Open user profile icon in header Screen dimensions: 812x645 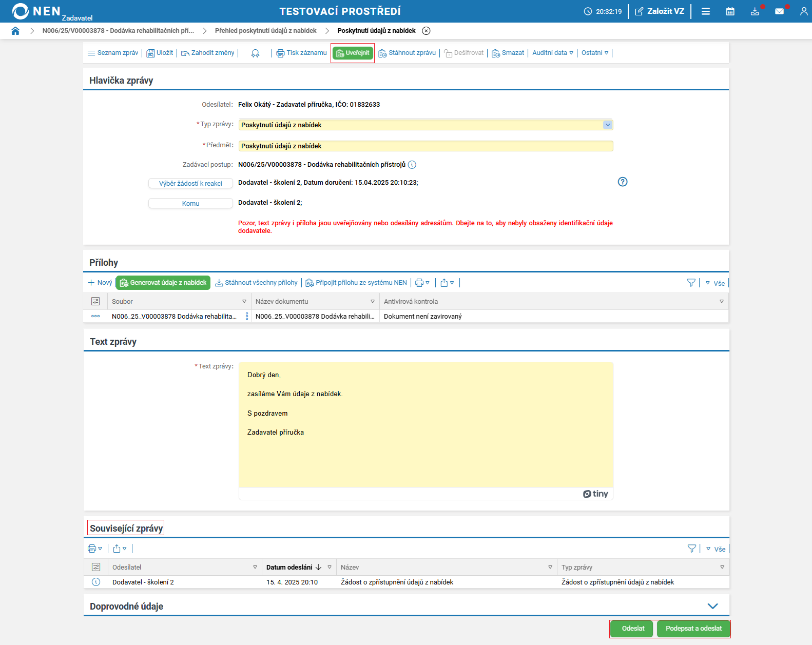click(x=803, y=11)
